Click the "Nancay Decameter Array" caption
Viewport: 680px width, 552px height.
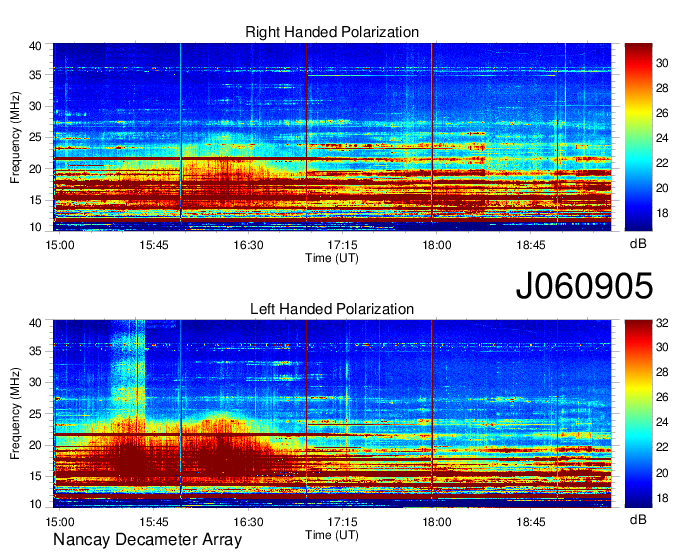(x=147, y=540)
